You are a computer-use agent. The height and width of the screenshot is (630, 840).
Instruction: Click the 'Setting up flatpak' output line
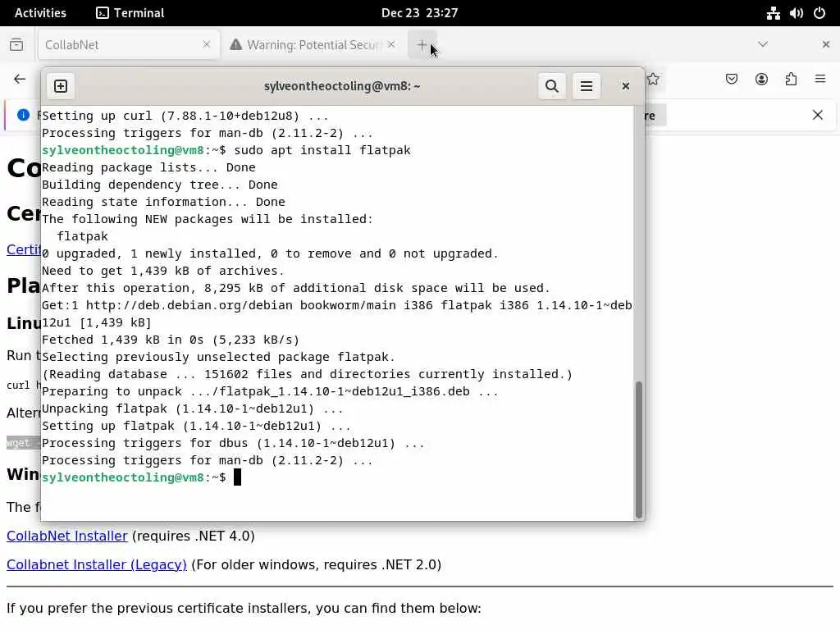click(x=196, y=426)
